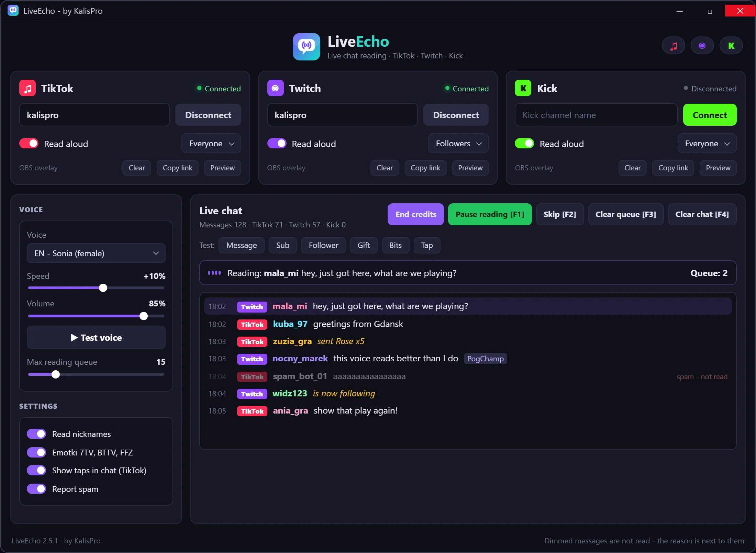The width and height of the screenshot is (756, 553).
Task: Click the End credits button
Action: [416, 214]
